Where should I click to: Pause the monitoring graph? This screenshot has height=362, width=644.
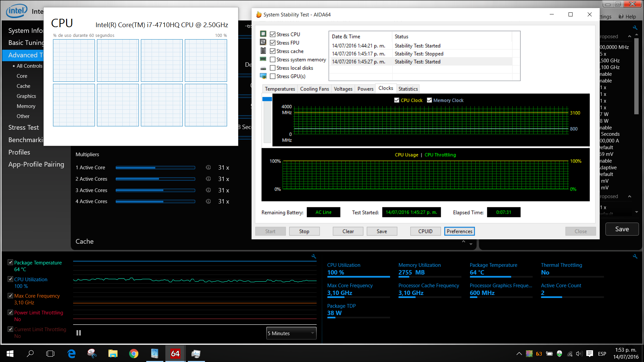[78, 333]
